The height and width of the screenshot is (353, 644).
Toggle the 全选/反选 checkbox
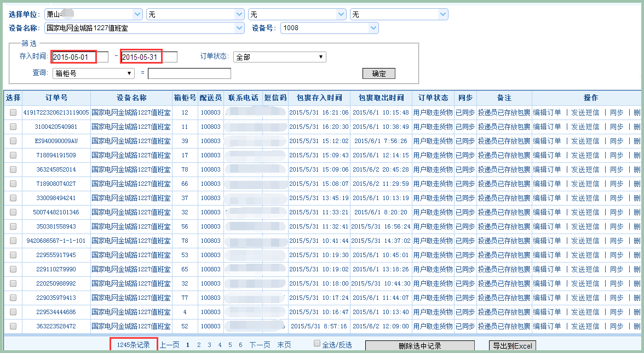point(317,344)
